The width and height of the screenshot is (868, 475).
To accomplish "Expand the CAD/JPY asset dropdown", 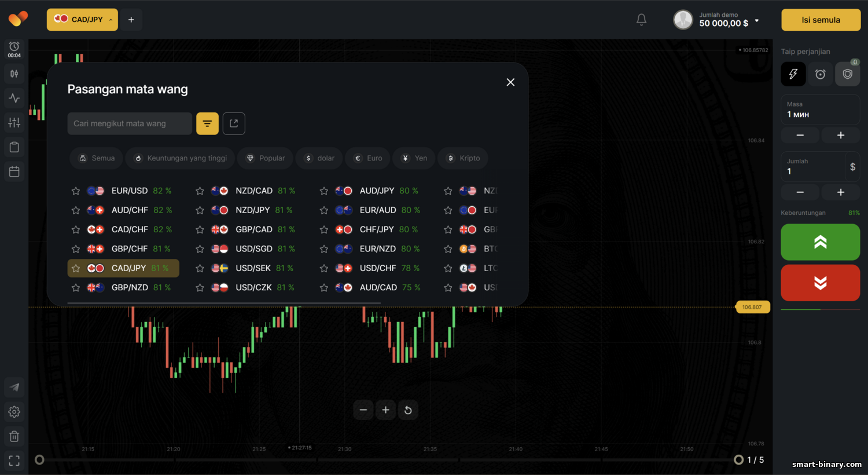I will [x=82, y=20].
